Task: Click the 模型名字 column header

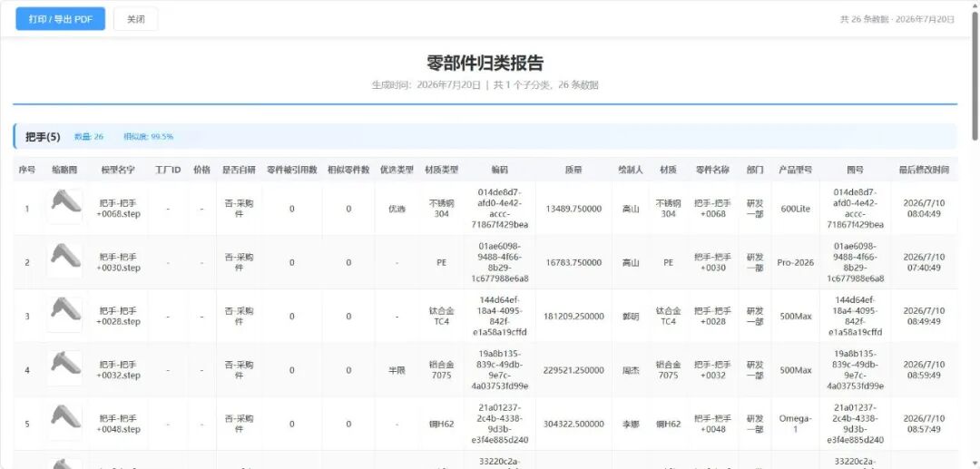Action: [118, 170]
